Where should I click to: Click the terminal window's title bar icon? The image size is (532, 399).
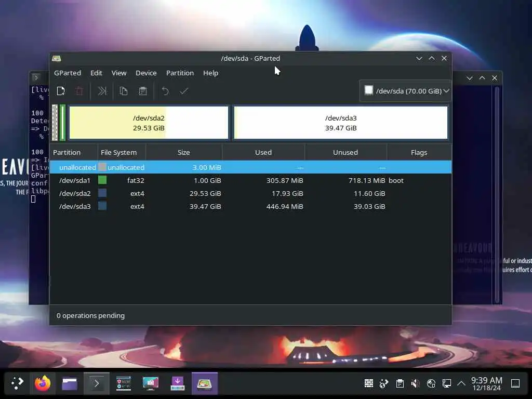click(36, 78)
